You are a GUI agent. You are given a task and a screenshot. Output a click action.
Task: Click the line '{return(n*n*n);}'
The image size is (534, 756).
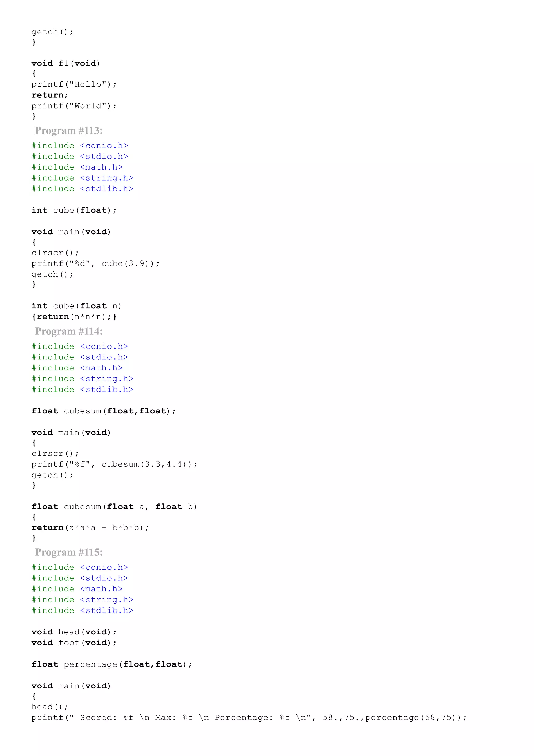(74, 317)
